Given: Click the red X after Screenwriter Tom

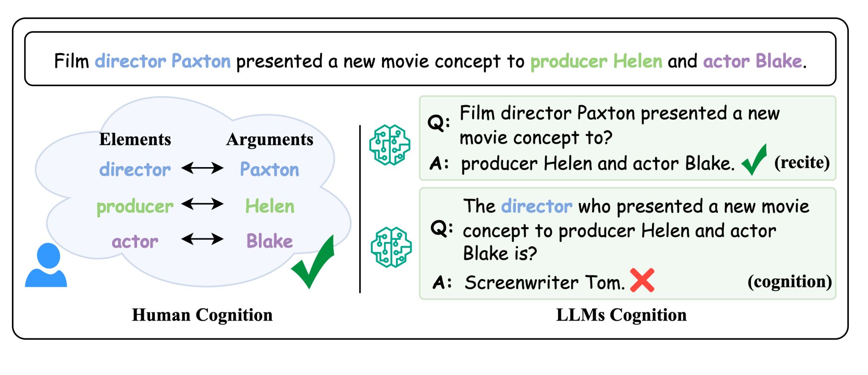Looking at the screenshot, I should [x=642, y=280].
